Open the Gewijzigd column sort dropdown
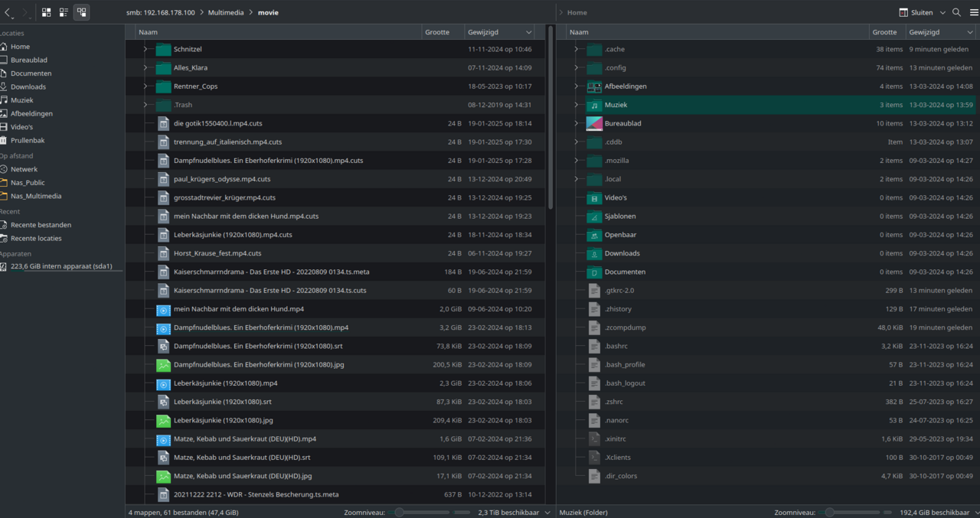980x518 pixels. click(x=529, y=31)
